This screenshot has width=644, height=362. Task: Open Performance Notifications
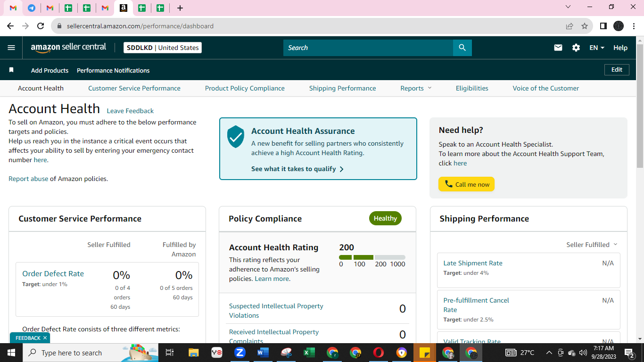113,70
